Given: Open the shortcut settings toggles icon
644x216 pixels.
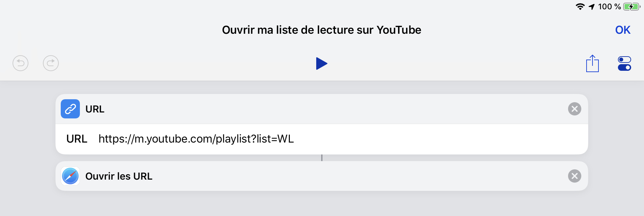Looking at the screenshot, I should click(624, 64).
